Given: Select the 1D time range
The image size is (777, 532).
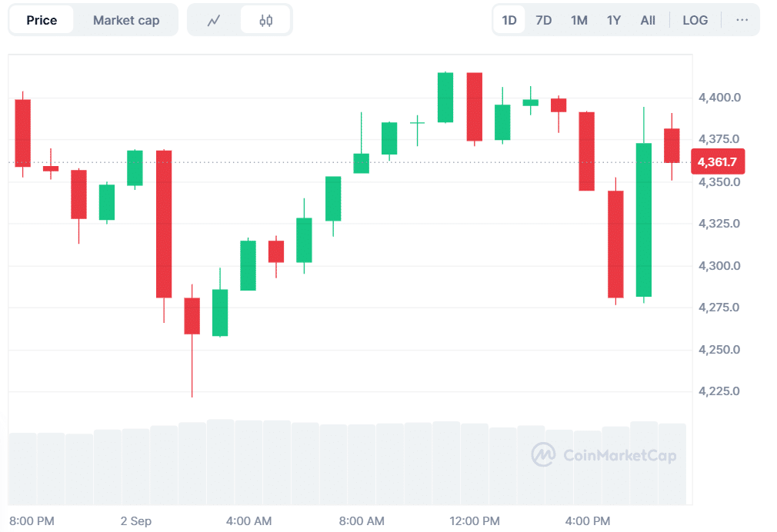Looking at the screenshot, I should tap(509, 20).
